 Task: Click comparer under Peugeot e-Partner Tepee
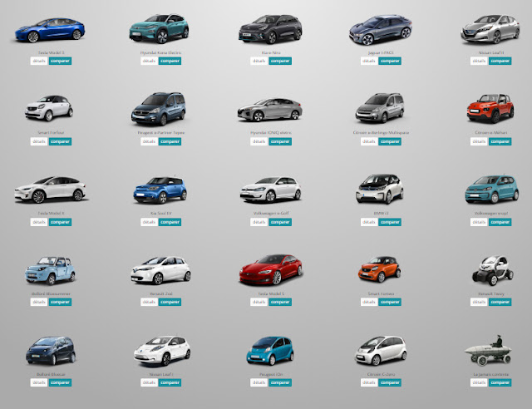pyautogui.click(x=170, y=141)
